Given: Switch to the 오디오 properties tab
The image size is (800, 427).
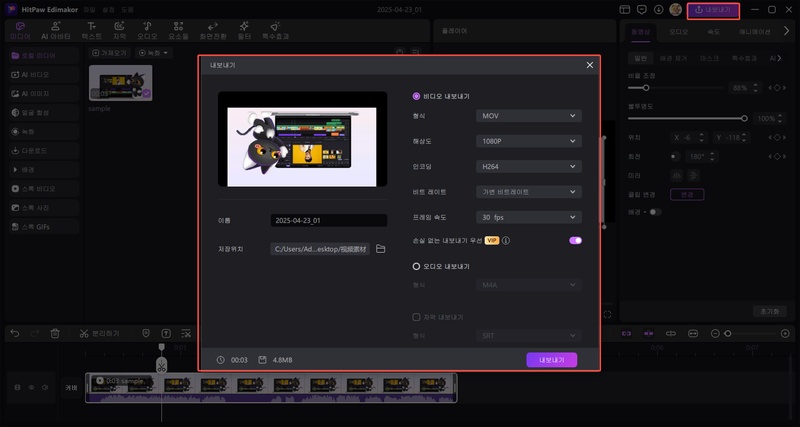Looking at the screenshot, I should pyautogui.click(x=678, y=31).
